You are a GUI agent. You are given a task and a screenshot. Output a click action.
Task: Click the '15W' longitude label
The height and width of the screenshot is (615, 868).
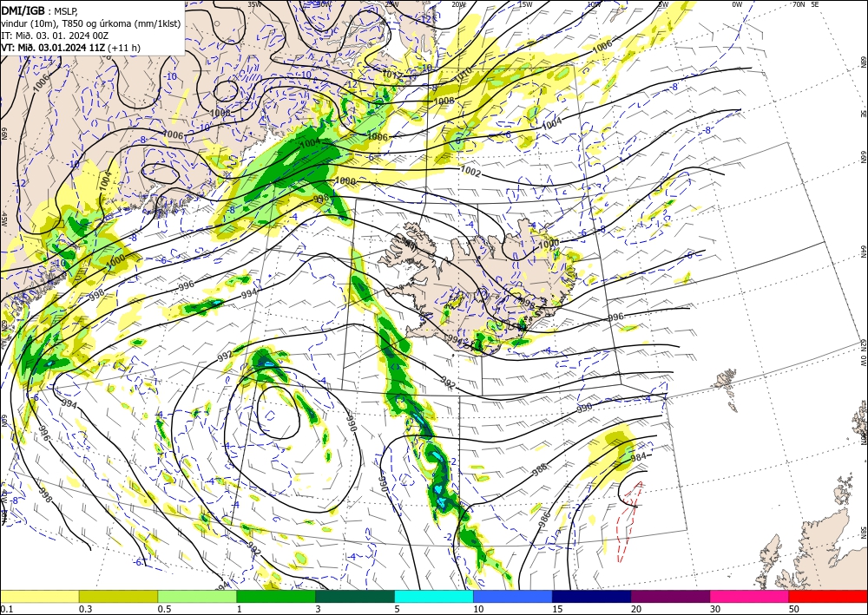coord(525,4)
